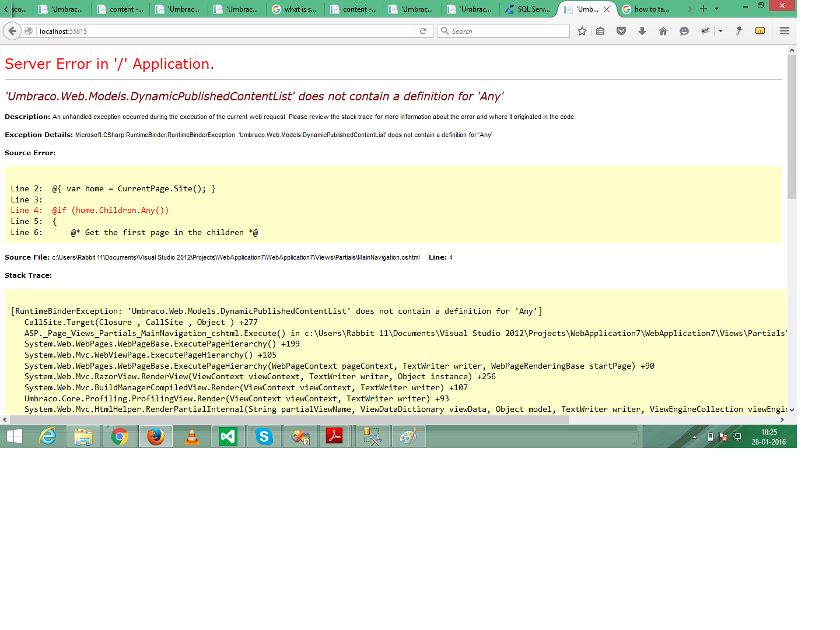
Task: Go back with the Firefox back arrow
Action: 12,31
